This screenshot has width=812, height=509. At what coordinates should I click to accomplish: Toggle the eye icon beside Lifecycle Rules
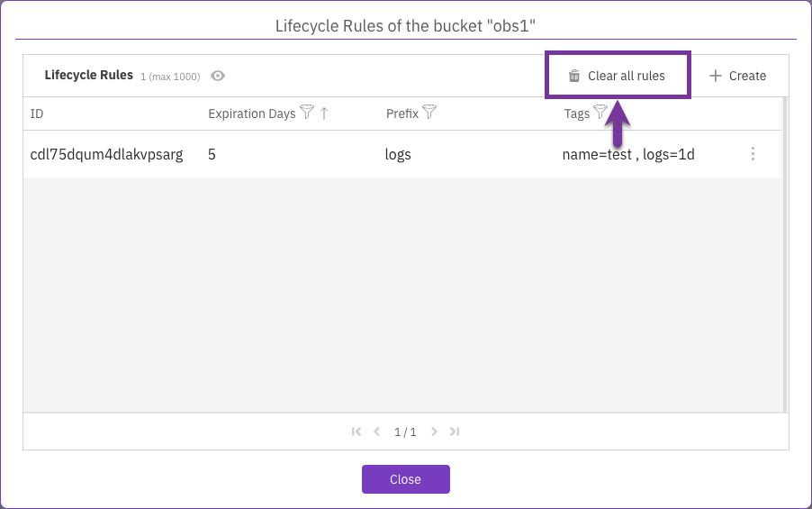[217, 76]
